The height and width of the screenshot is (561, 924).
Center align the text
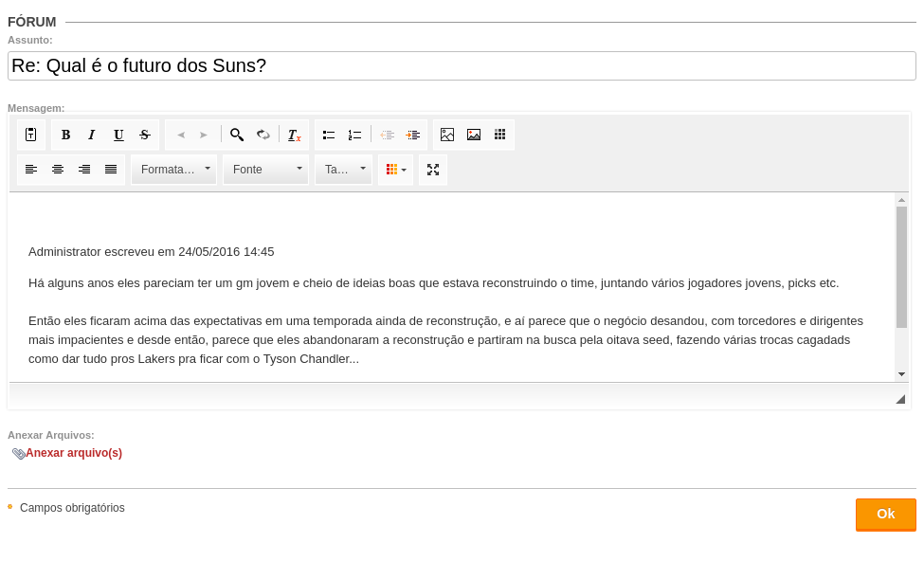(58, 170)
